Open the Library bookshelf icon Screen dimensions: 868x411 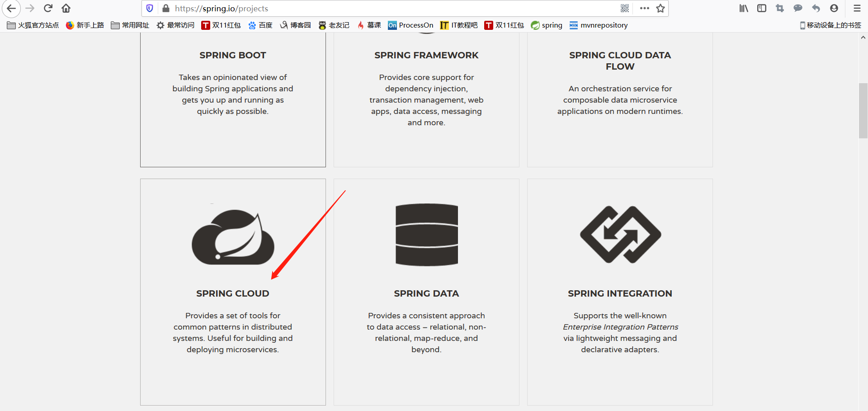[x=744, y=8]
